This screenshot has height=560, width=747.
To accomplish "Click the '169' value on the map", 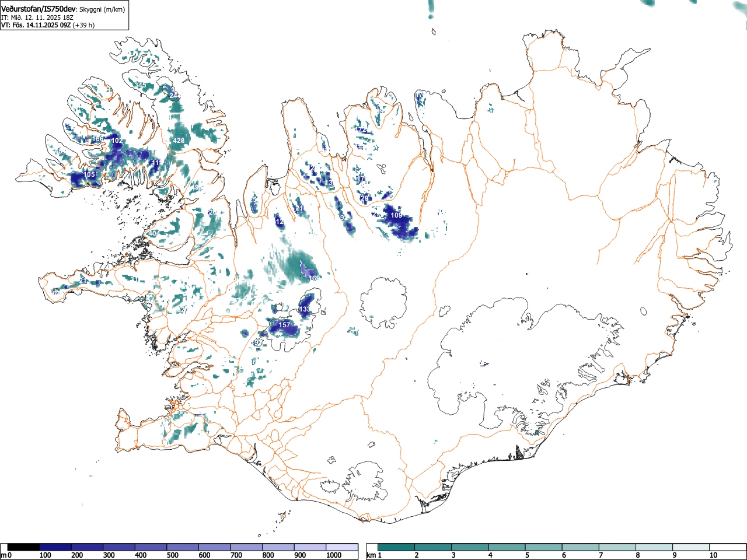I will (314, 278).
